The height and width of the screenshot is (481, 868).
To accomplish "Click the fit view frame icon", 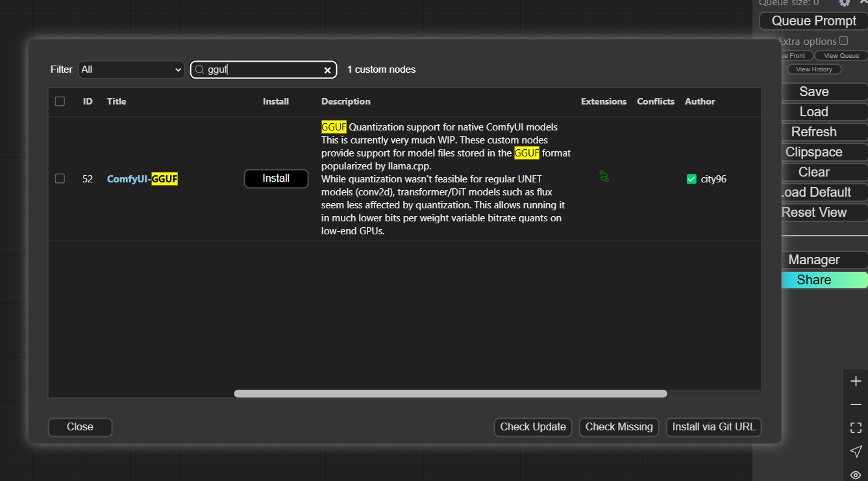I will tap(856, 428).
